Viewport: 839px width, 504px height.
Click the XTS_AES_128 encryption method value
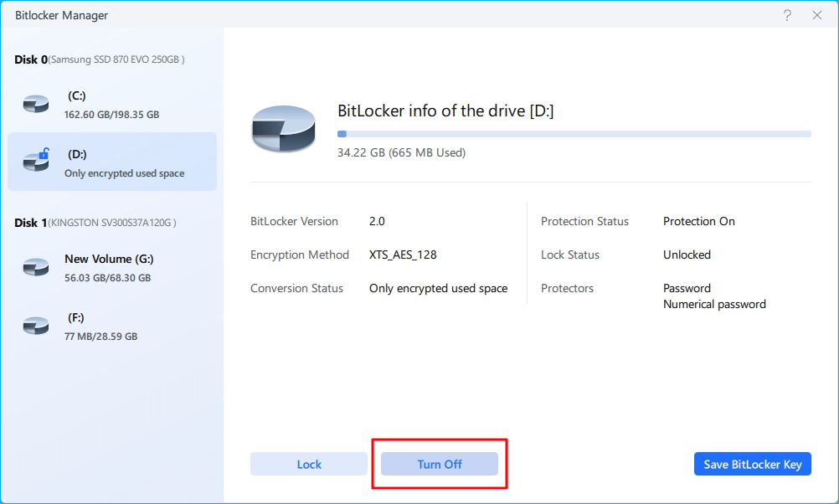[403, 255]
